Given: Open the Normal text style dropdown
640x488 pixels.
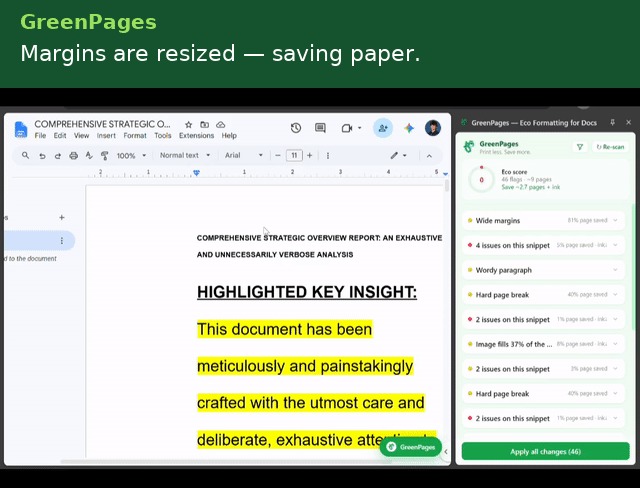Looking at the screenshot, I should pos(185,155).
